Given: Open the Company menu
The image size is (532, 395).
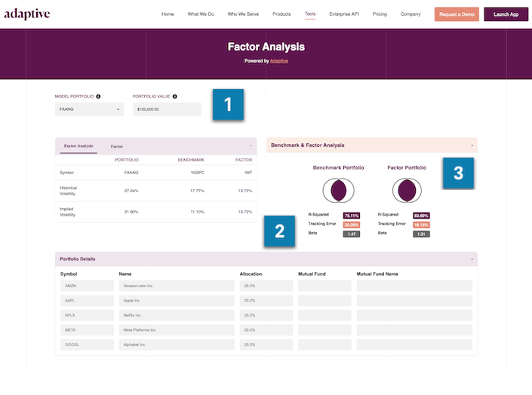Looking at the screenshot, I should tap(411, 14).
